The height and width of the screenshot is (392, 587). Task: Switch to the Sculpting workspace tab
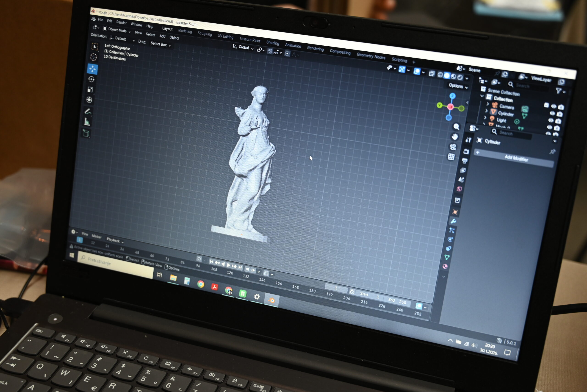pyautogui.click(x=204, y=34)
